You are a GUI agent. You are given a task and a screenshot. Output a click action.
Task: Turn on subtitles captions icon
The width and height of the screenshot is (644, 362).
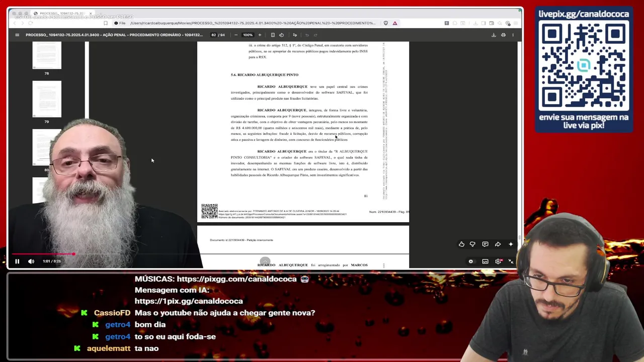[x=485, y=261]
